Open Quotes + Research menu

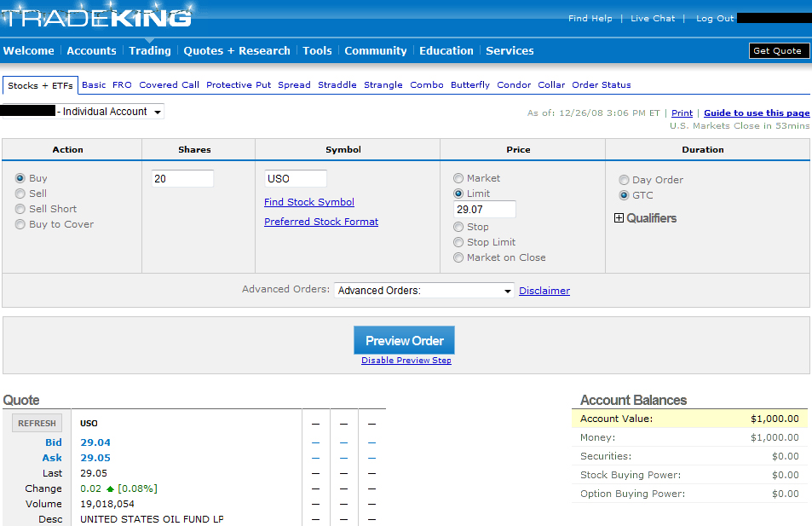coord(237,51)
